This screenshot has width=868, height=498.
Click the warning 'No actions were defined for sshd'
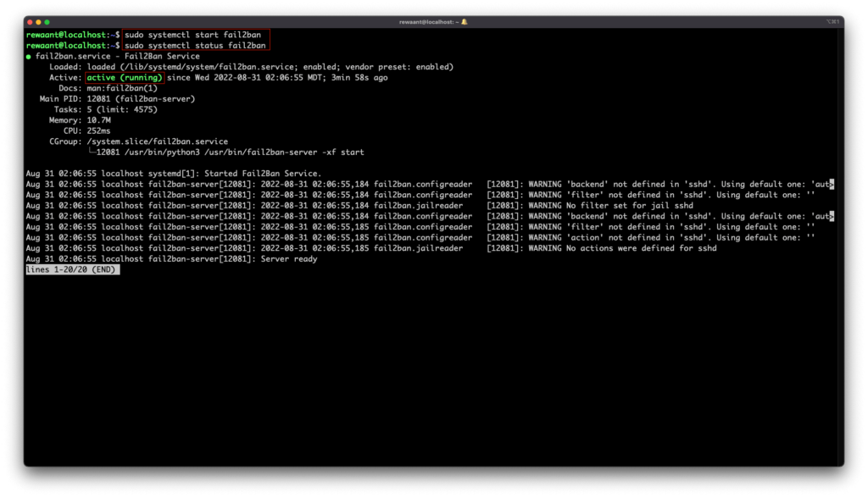641,248
